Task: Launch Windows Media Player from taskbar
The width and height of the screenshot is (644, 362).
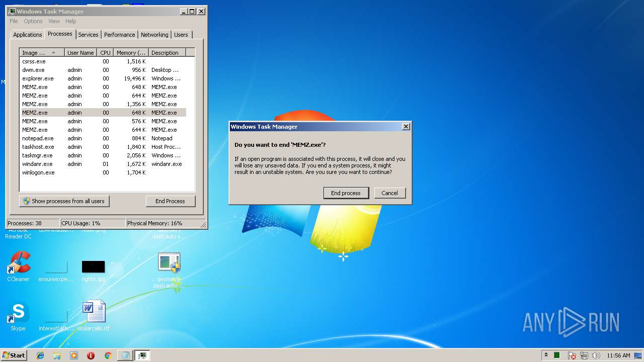Action: click(x=74, y=355)
